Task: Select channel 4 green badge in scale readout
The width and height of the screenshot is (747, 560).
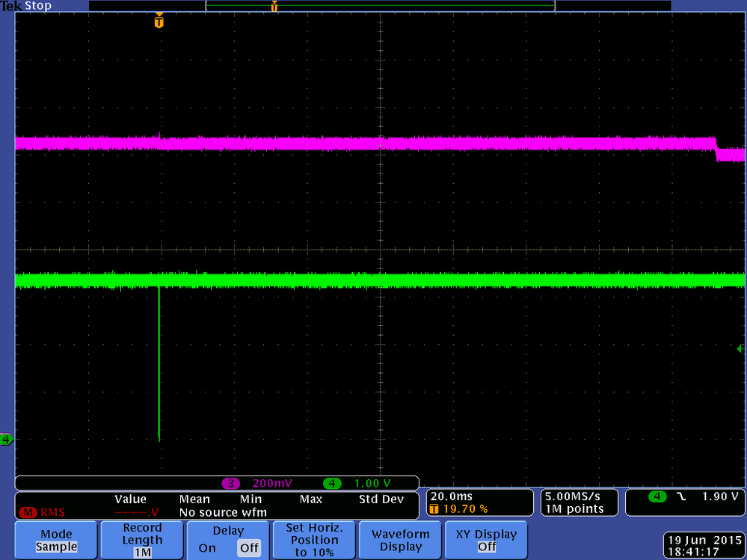Action: coord(332,483)
